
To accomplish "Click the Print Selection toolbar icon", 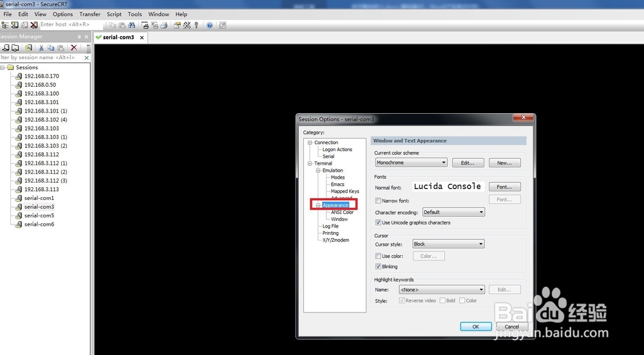I will tap(155, 26).
